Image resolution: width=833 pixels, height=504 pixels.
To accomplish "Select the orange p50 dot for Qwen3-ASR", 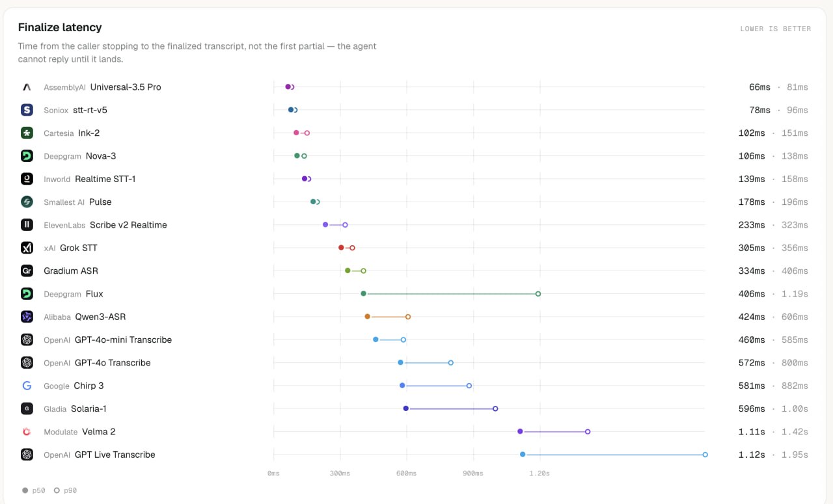I will click(x=367, y=317).
